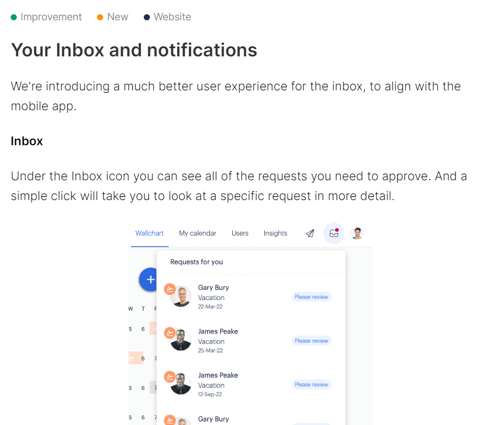Click the vacation badge on Gary Bury's 22-Mar-22 request

(x=170, y=289)
